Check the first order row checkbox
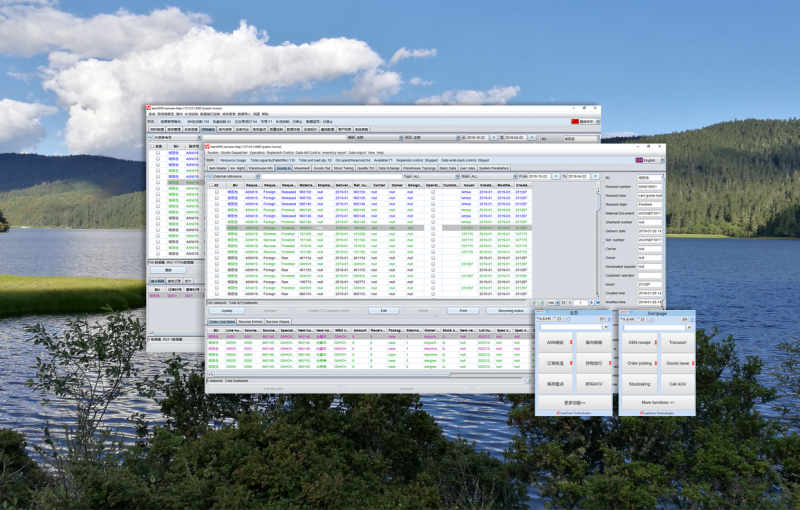 pos(217,192)
